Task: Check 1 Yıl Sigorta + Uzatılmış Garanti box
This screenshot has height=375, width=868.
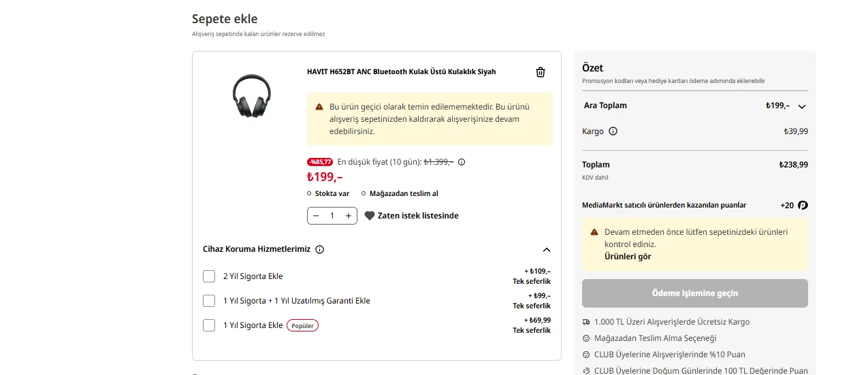Action: [x=209, y=301]
